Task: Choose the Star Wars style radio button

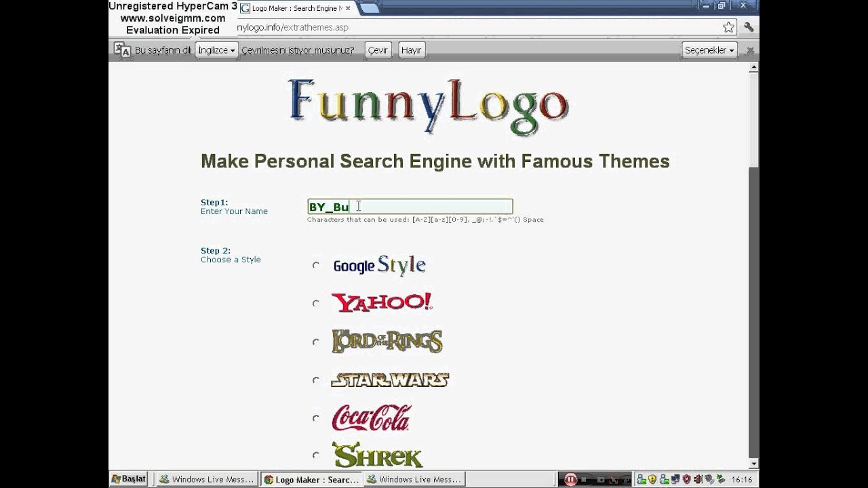Action: [x=315, y=380]
